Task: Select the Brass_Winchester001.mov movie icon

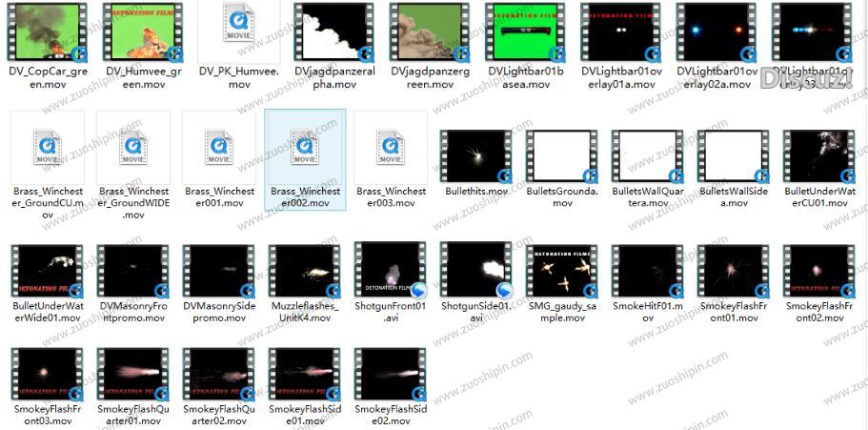Action: pyautogui.click(x=219, y=147)
